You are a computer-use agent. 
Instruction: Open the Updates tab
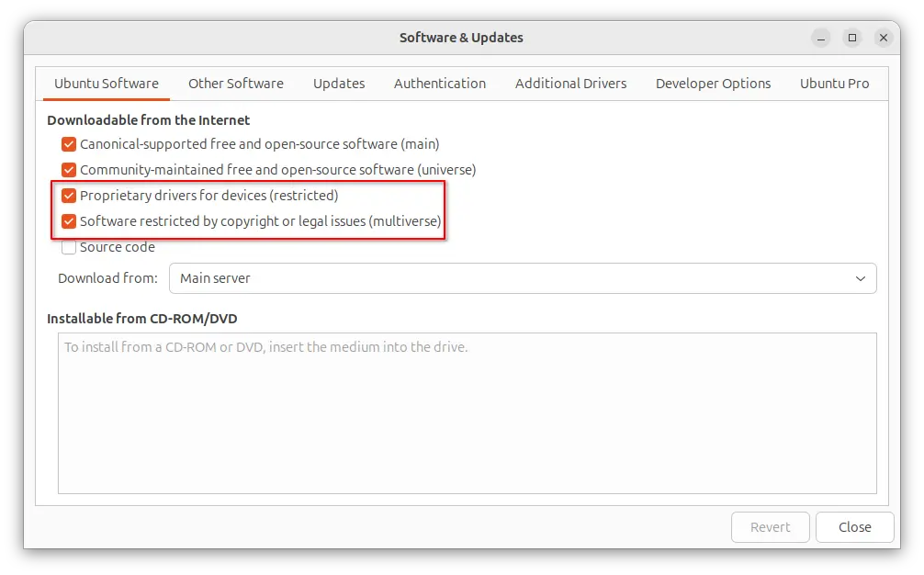339,84
